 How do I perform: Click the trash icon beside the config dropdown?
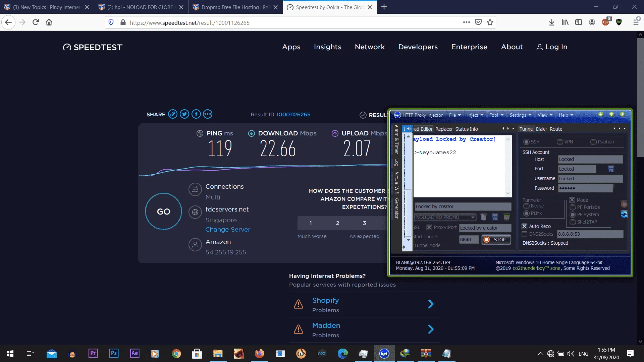506,217
